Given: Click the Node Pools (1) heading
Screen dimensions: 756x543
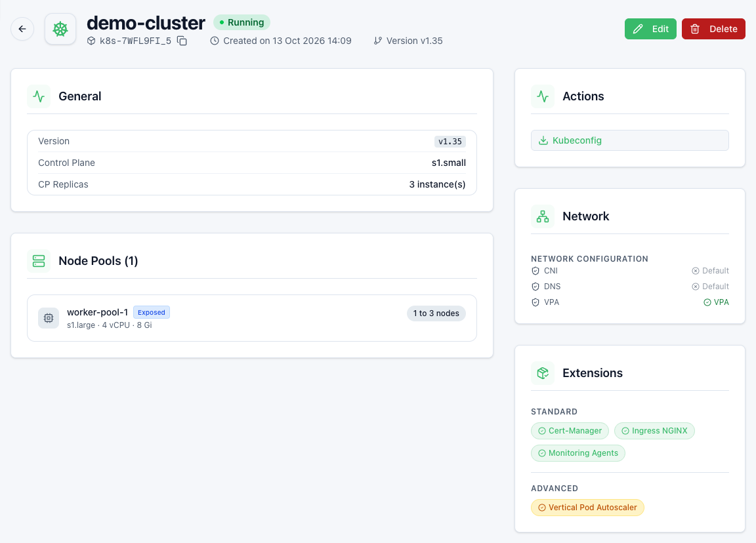Looking at the screenshot, I should [98, 261].
